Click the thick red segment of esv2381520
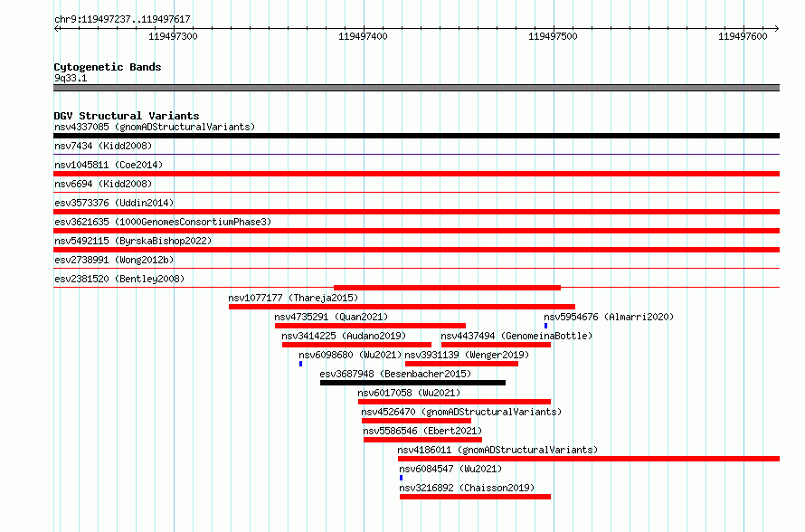805x532 pixels. click(447, 288)
